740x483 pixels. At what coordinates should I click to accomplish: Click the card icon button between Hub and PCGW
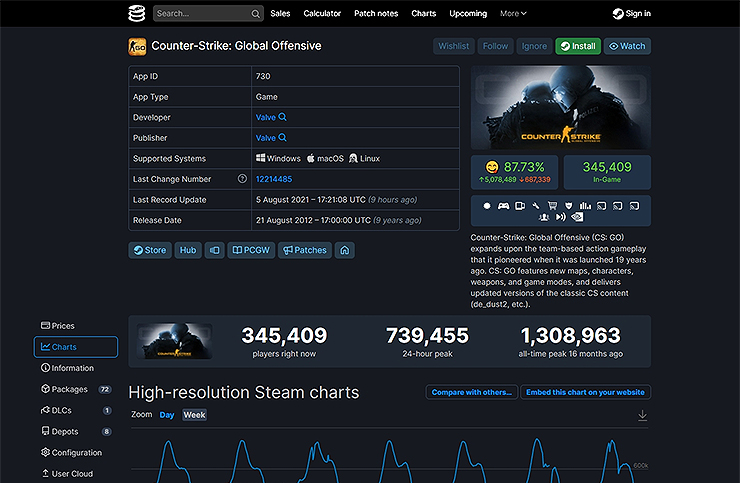(x=214, y=250)
